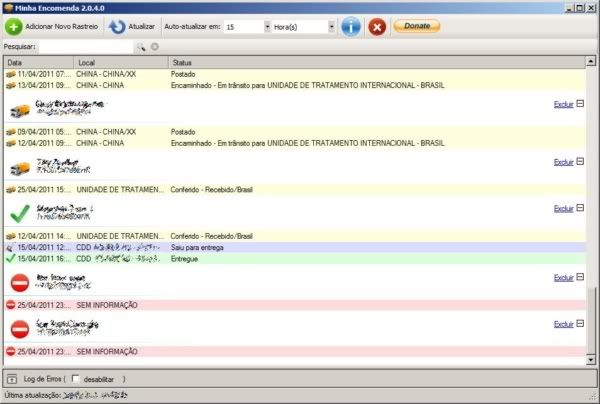The image size is (600, 404).
Task: Click the large green checkmark delivered icon
Action: pos(20,213)
